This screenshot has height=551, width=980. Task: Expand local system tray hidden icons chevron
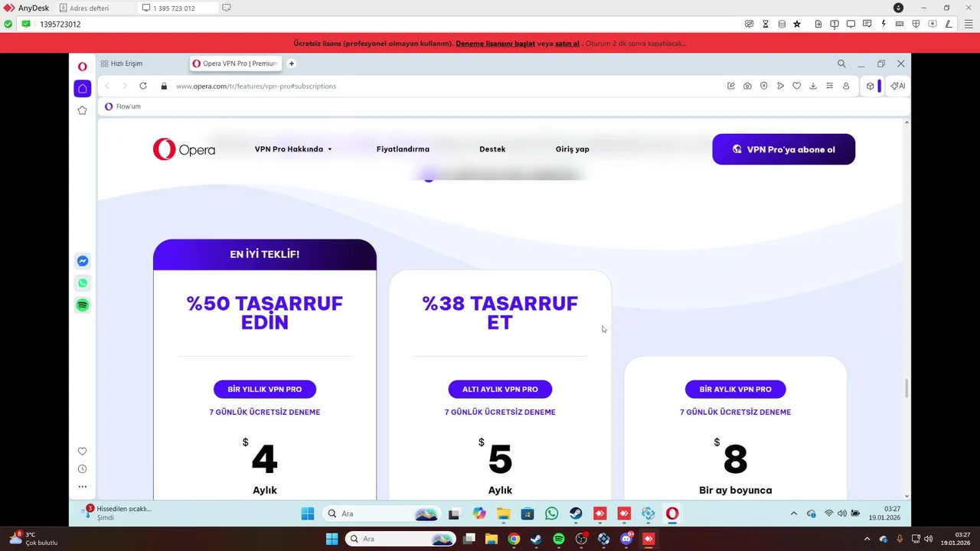pyautogui.click(x=867, y=539)
